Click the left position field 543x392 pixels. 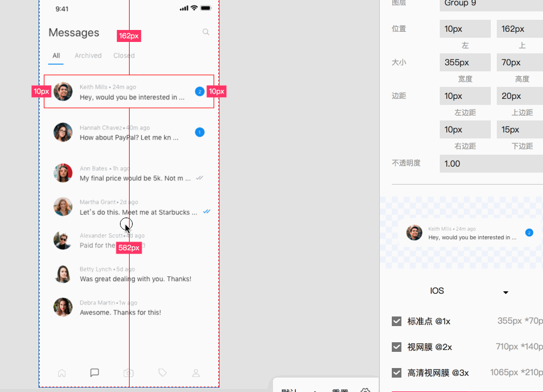click(465, 29)
